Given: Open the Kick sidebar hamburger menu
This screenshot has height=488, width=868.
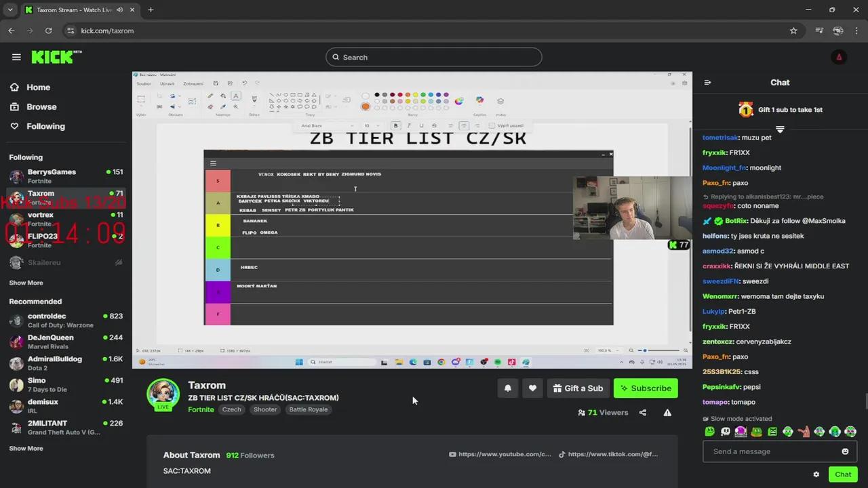Looking at the screenshot, I should (16, 58).
